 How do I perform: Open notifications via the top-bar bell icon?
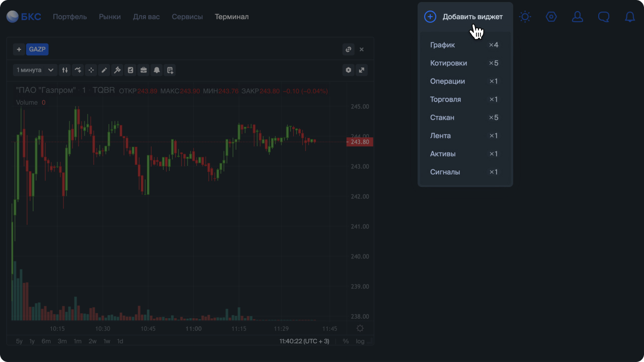(630, 17)
